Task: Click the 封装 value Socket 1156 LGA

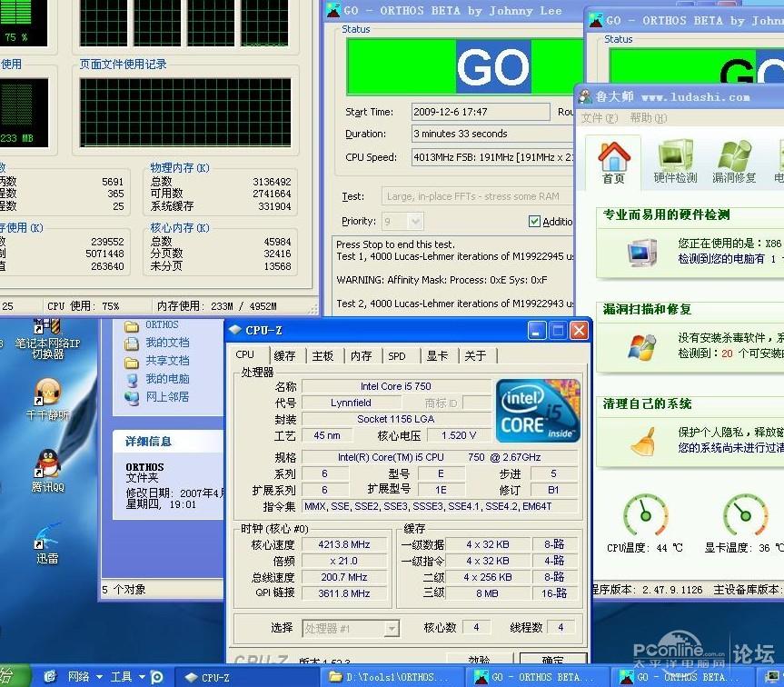Action: 396,419
